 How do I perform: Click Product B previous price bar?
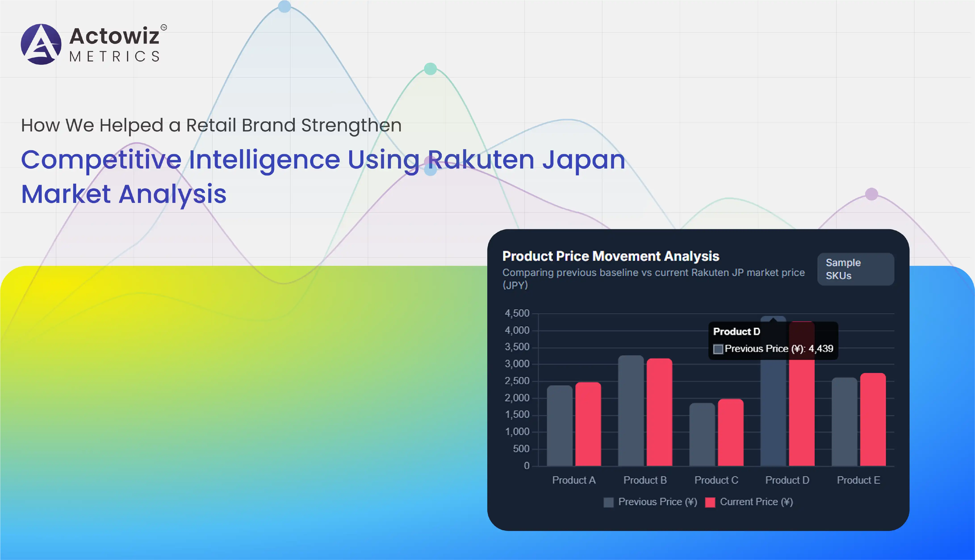point(631,411)
